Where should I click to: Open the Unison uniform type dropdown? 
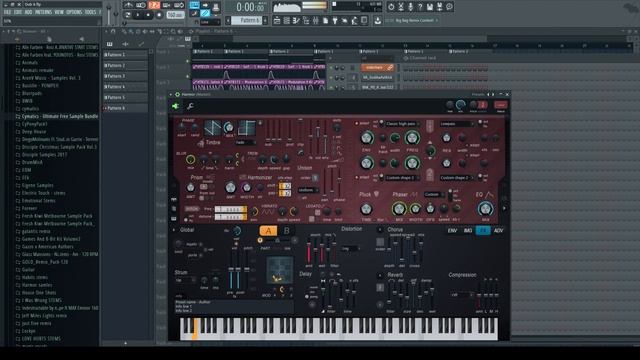(x=309, y=190)
